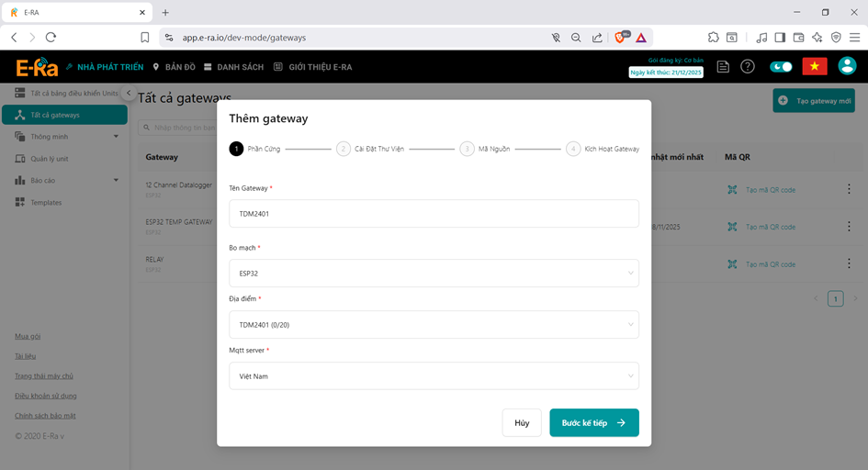Click the Bước kế tiếp button
This screenshot has height=470, width=868.
tap(593, 422)
